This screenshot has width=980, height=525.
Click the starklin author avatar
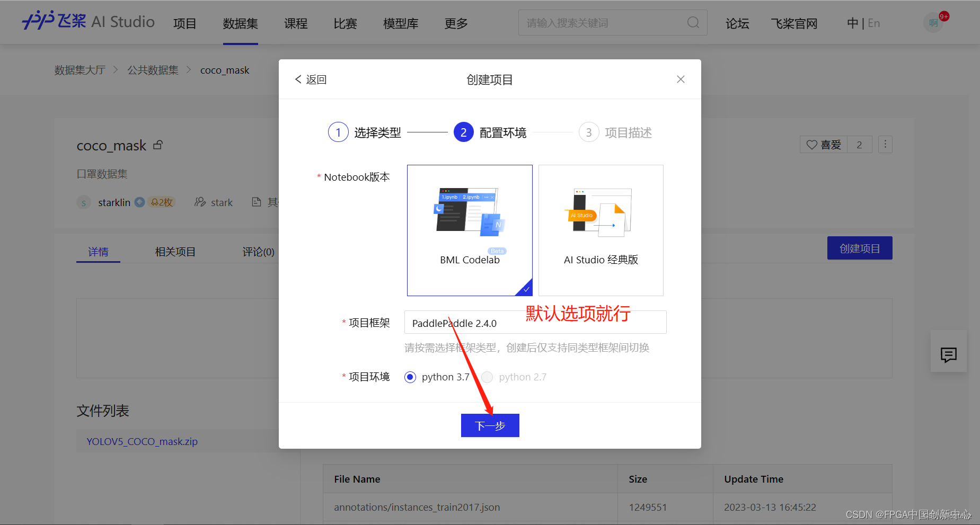(x=84, y=202)
